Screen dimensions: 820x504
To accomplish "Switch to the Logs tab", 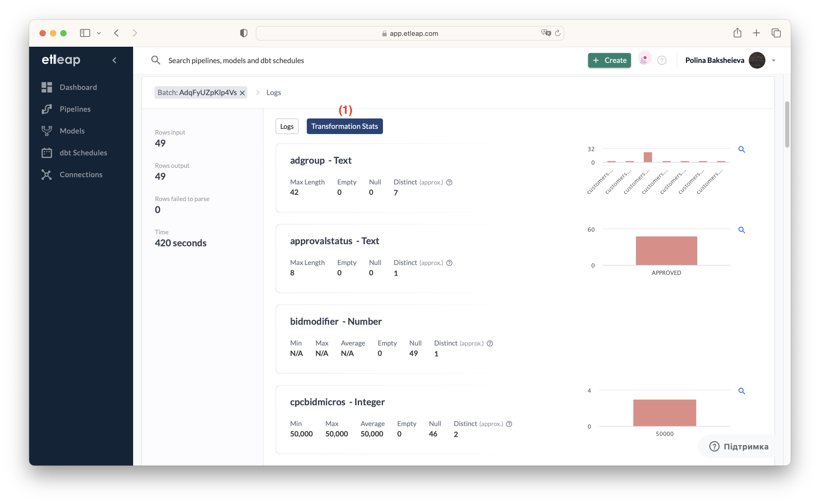I will point(287,126).
